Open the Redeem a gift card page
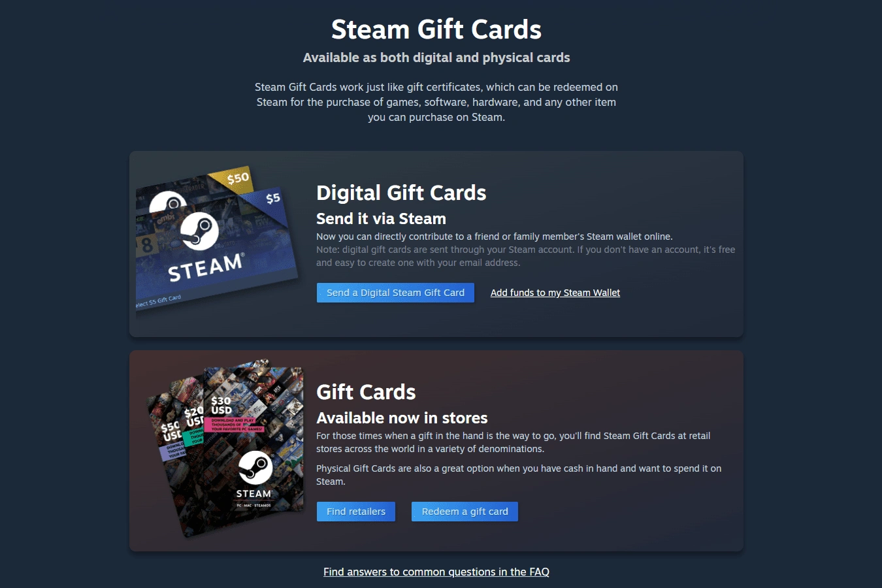 click(x=465, y=512)
